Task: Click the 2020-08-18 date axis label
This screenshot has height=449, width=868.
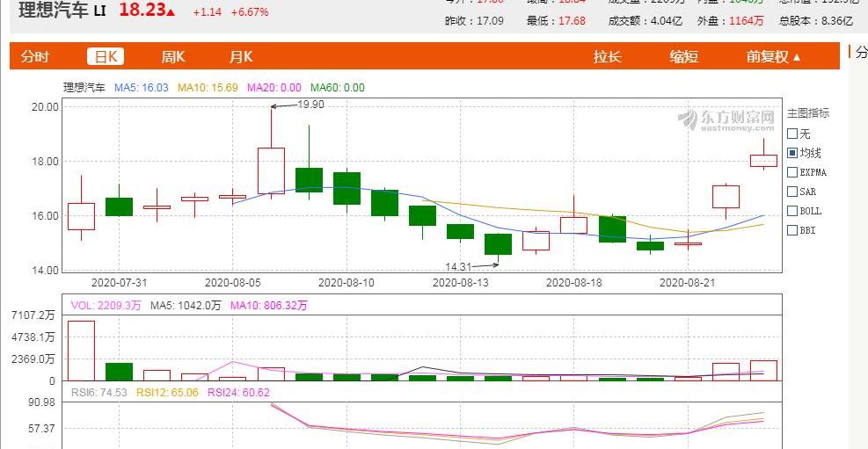Action: [574, 282]
